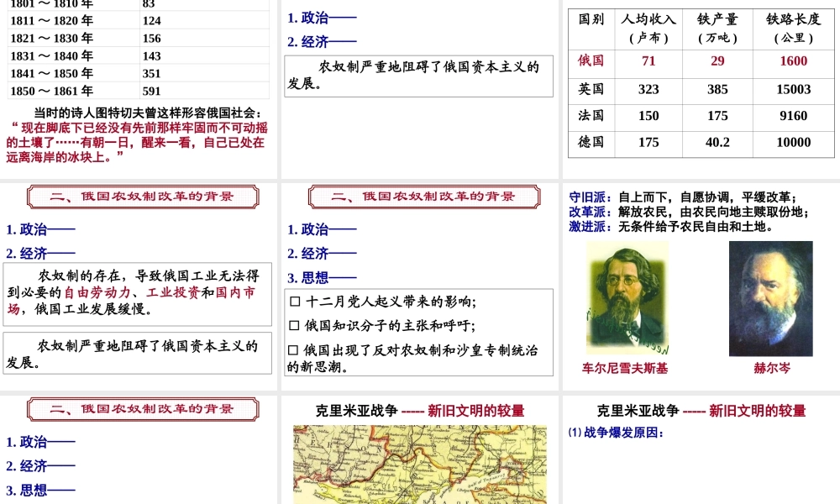The width and height of the screenshot is (840, 504).
Task: Click the value 40.2 in the 德国 row
Action: [x=717, y=143]
